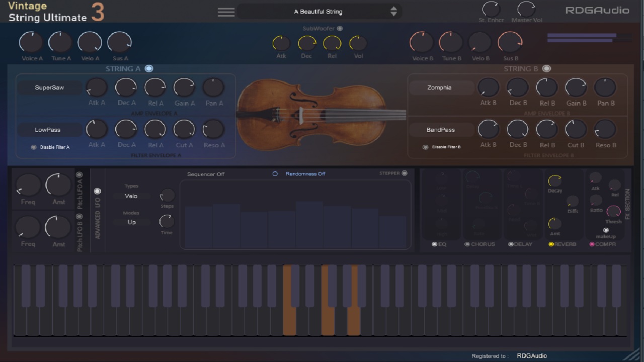Click the Sequencer Off label
Image resolution: width=644 pixels, height=362 pixels.
pos(205,174)
